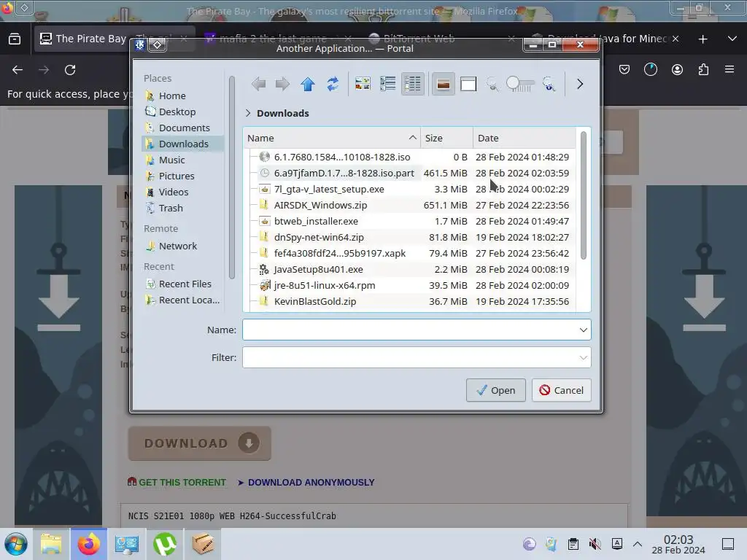
Task: Switch file dialog to Icons view
Action: pos(363,85)
